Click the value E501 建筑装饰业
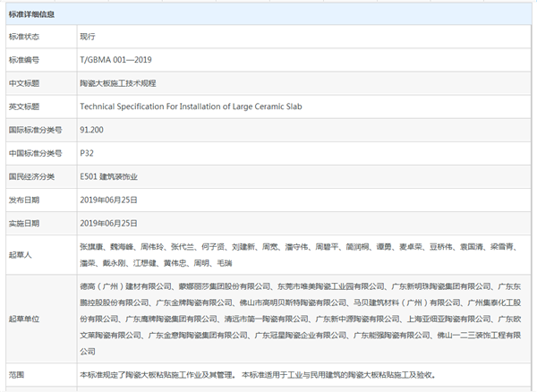The image size is (537, 392). pos(108,176)
